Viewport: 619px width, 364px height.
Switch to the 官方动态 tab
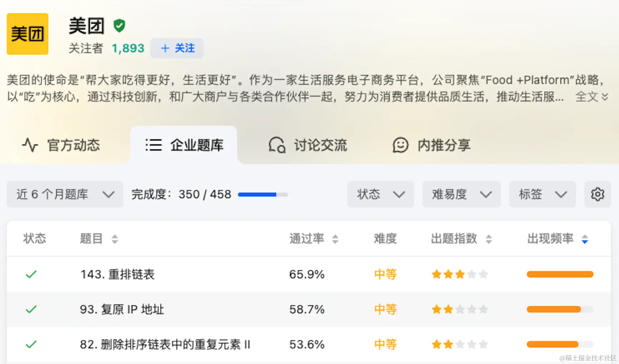click(x=61, y=145)
